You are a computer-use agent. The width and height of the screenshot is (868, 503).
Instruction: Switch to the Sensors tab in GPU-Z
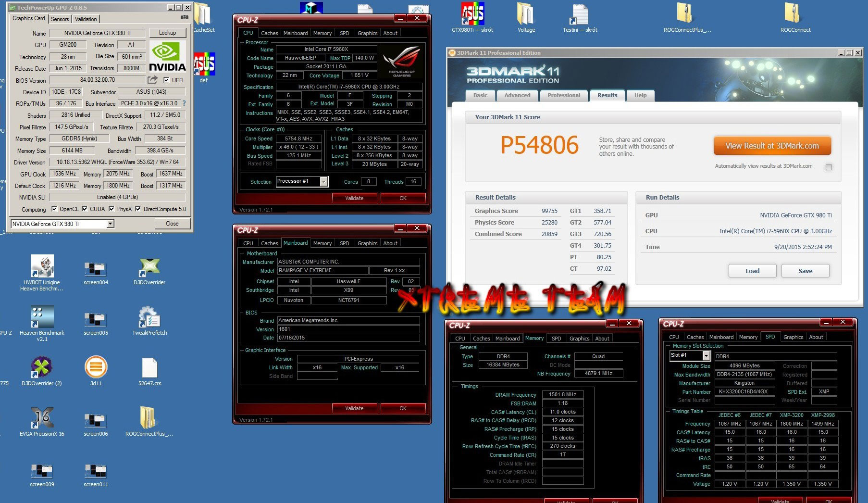[60, 19]
